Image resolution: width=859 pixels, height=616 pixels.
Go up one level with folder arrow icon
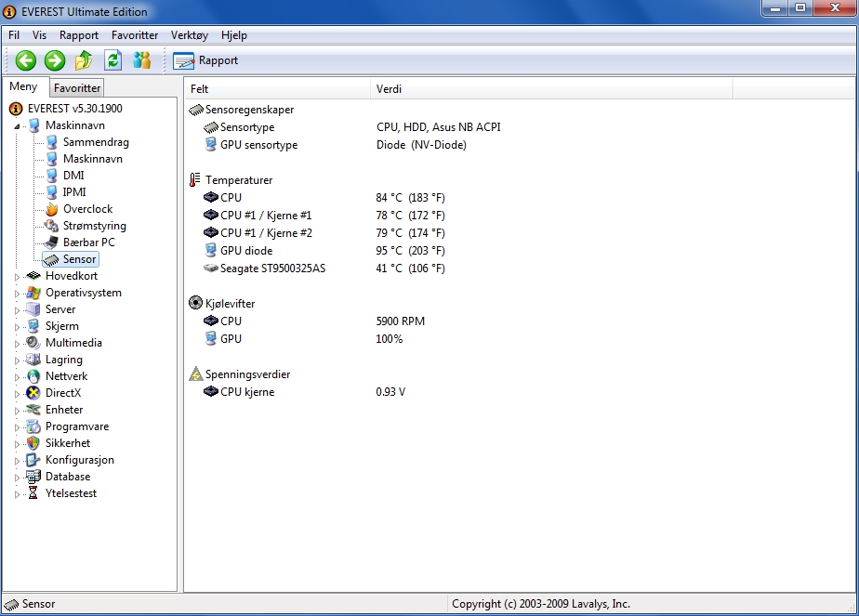[x=84, y=60]
